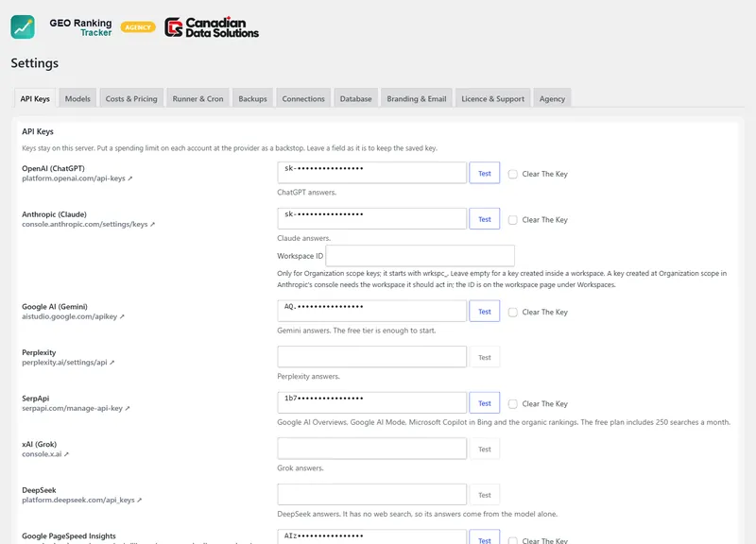Open the Branding & Email tab

[x=417, y=99]
